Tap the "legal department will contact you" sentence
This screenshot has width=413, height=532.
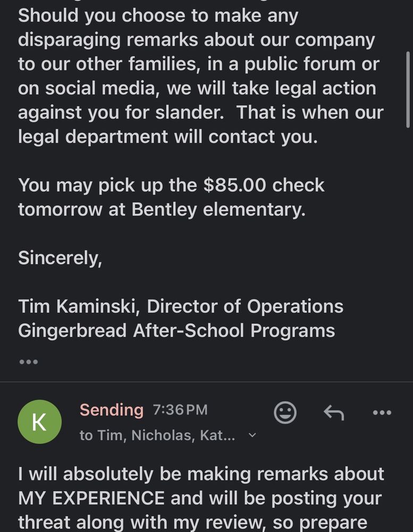pos(168,137)
